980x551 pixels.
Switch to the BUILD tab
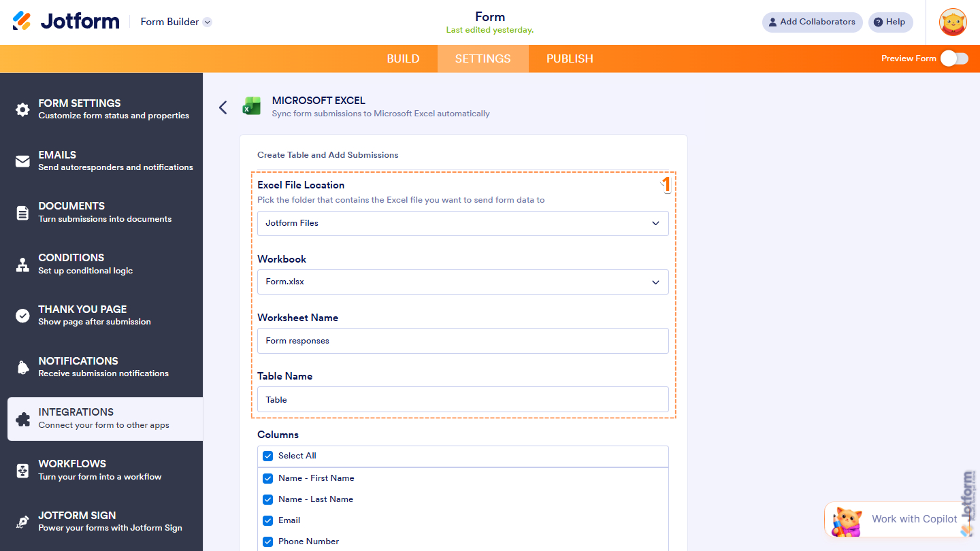click(403, 59)
